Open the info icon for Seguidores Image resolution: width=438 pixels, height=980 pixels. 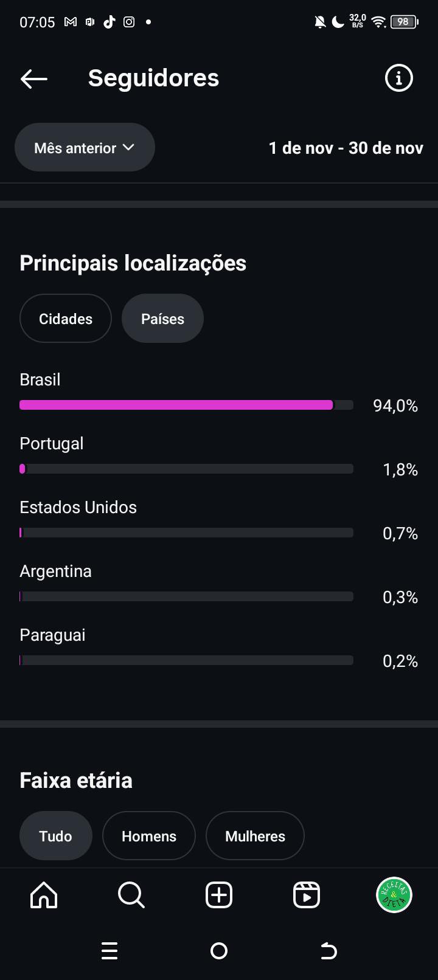pos(399,78)
